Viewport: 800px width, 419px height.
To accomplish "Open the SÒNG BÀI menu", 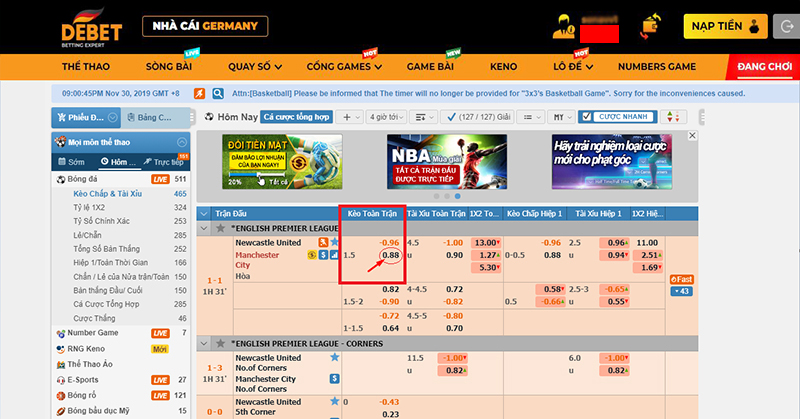I will tap(169, 67).
